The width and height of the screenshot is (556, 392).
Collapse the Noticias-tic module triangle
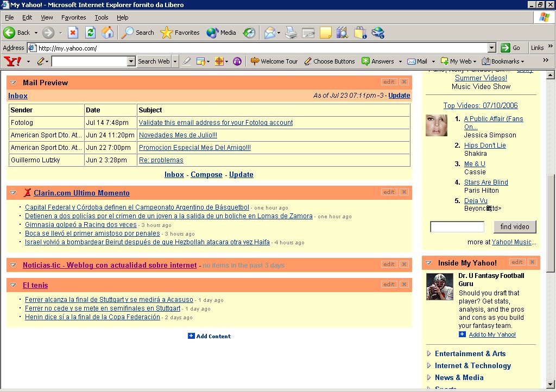pyautogui.click(x=13, y=265)
